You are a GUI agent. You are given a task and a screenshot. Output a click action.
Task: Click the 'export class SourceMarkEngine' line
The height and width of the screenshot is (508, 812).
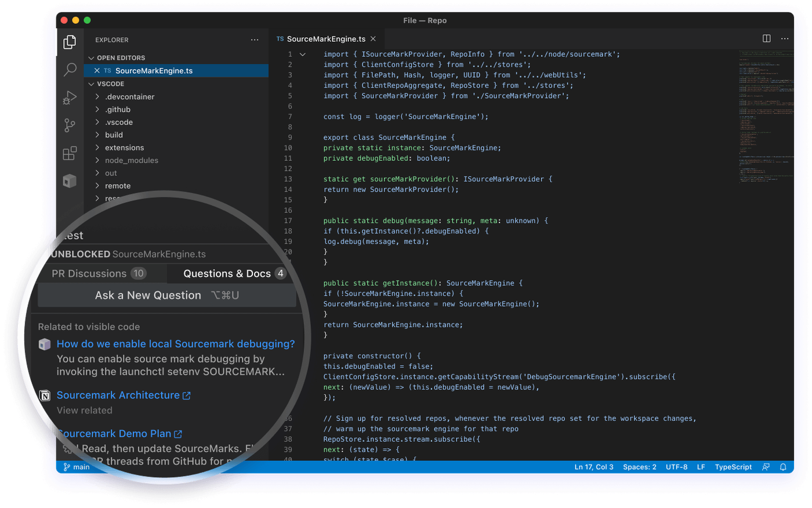(x=389, y=138)
